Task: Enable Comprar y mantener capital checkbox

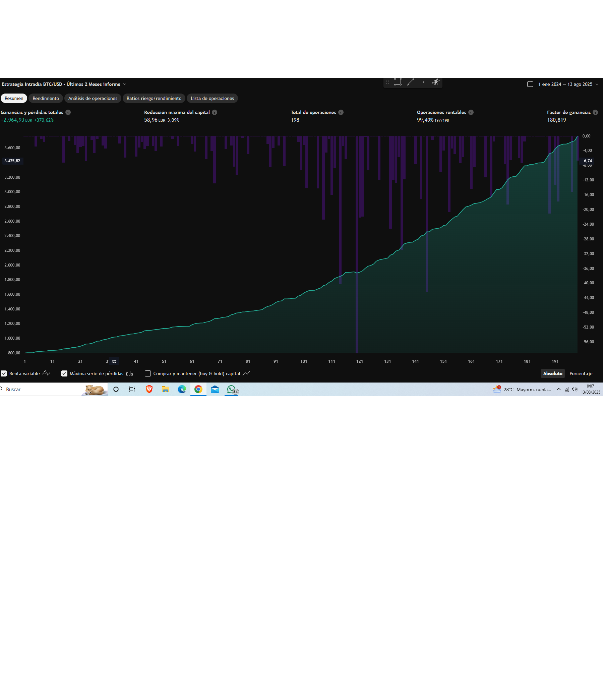Action: [x=147, y=374]
